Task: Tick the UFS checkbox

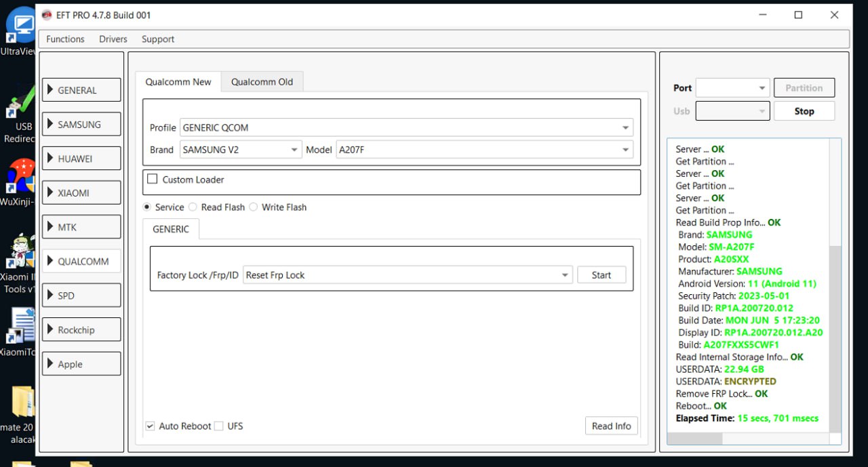Action: pyautogui.click(x=218, y=426)
